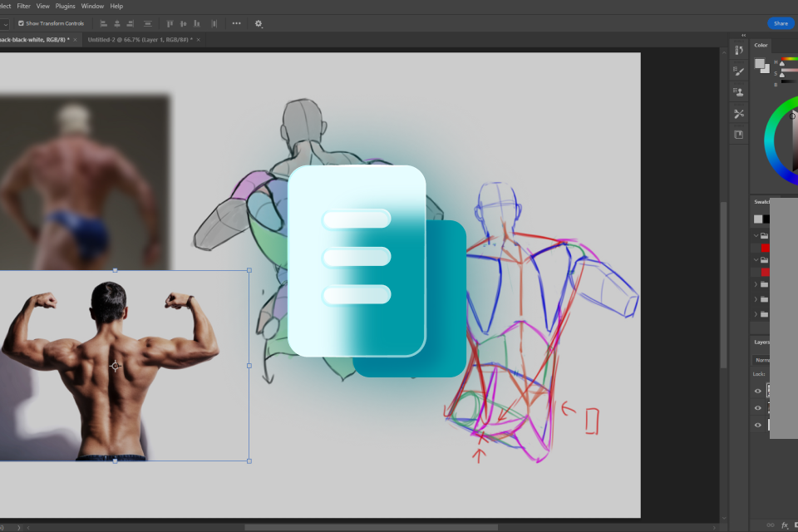Click the transform center reference point
The width and height of the screenshot is (798, 532).
tap(115, 366)
